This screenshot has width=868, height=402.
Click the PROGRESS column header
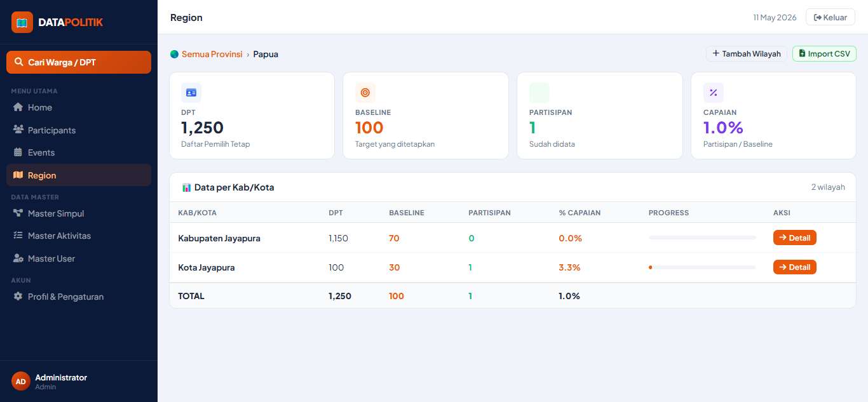[x=668, y=213]
